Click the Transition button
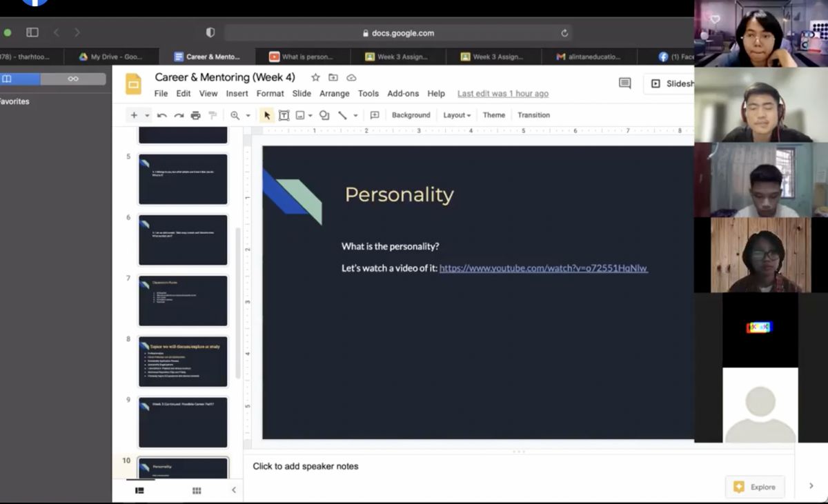Screen dimensions: 828x504 (533, 115)
